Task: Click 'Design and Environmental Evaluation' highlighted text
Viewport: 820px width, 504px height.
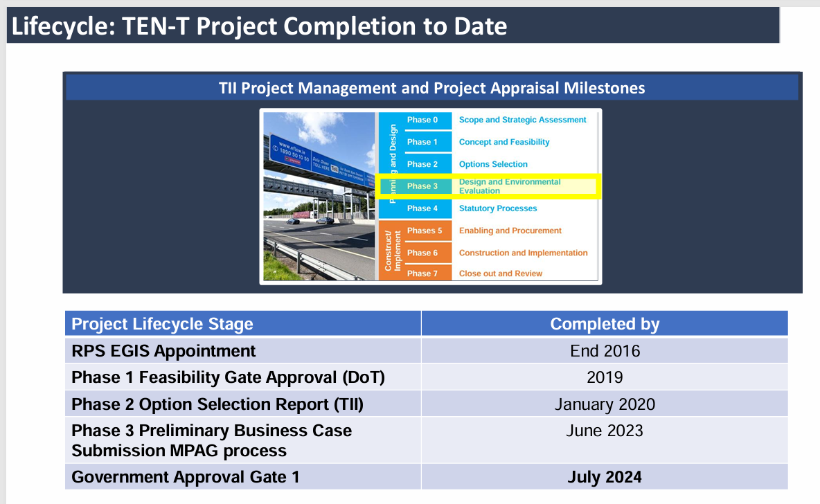Action: pyautogui.click(x=510, y=186)
